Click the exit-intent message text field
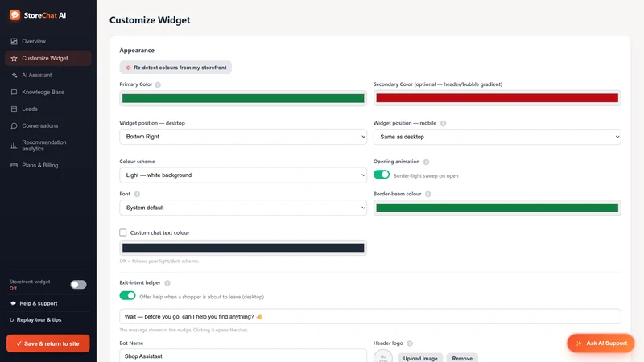The image size is (644, 362). [370, 316]
